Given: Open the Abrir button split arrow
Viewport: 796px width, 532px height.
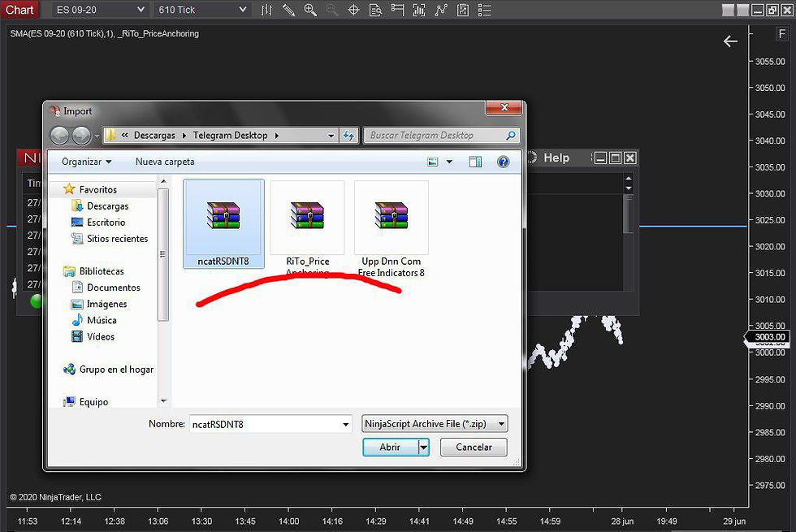Looking at the screenshot, I should click(x=423, y=448).
